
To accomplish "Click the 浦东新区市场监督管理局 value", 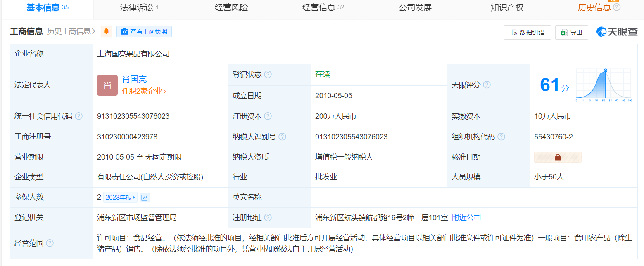I will coord(137,217).
